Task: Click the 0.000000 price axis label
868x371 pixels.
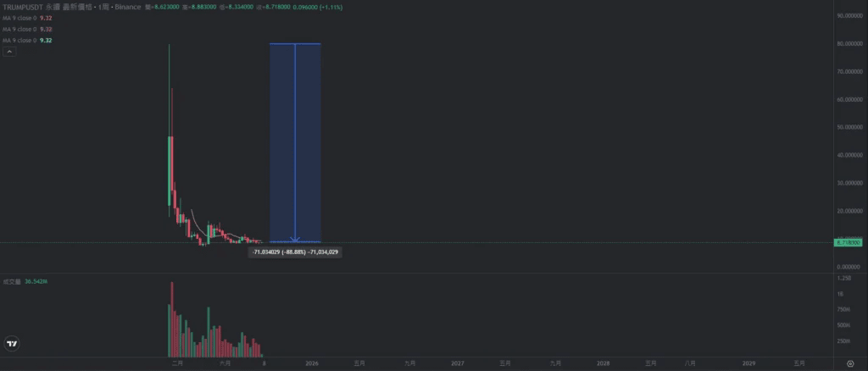Action: (x=849, y=267)
